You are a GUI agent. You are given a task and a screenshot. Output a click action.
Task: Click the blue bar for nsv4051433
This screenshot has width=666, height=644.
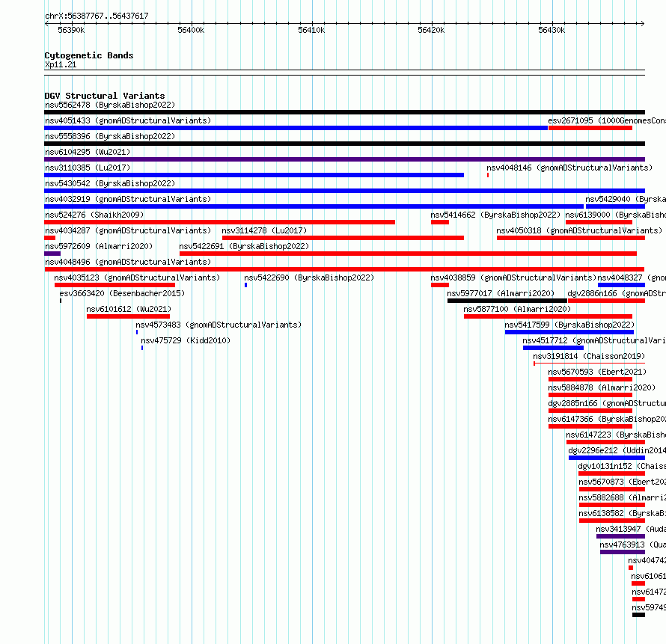click(296, 128)
